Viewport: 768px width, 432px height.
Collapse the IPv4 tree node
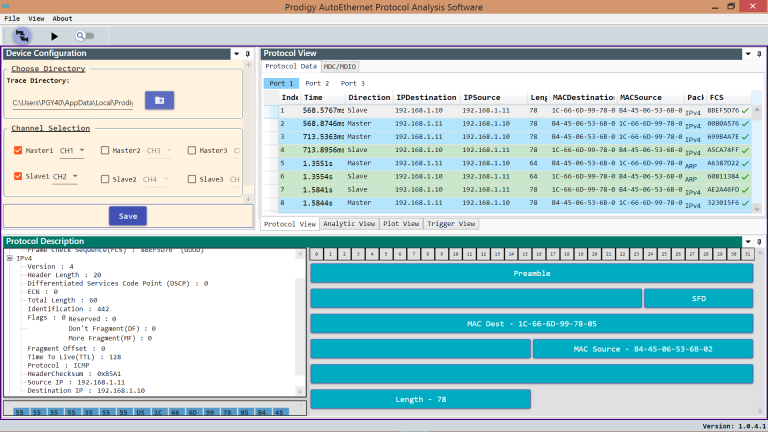9,258
